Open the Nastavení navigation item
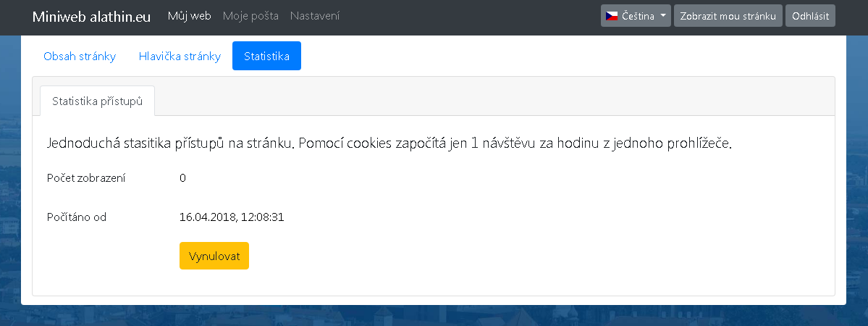868x326 pixels. [315, 16]
